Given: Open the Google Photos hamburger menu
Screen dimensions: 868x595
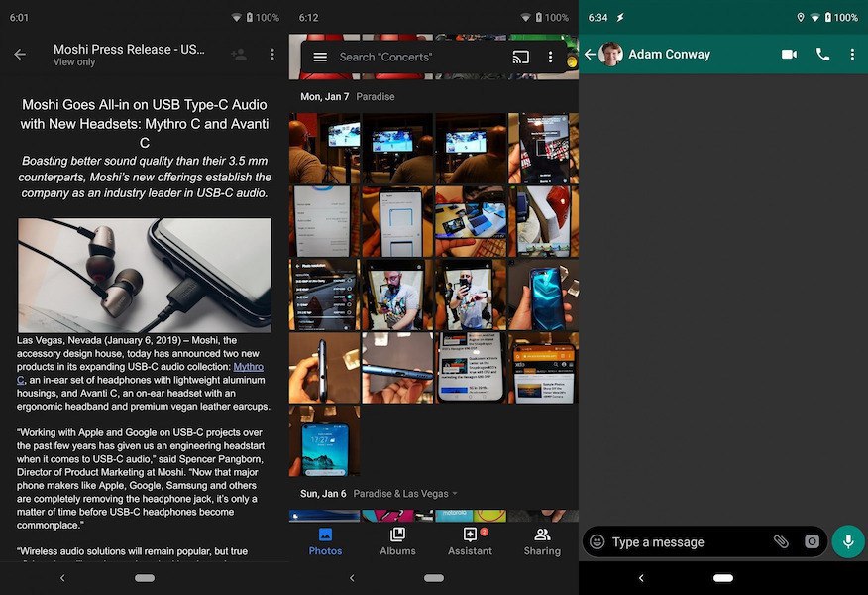Looking at the screenshot, I should [x=320, y=58].
